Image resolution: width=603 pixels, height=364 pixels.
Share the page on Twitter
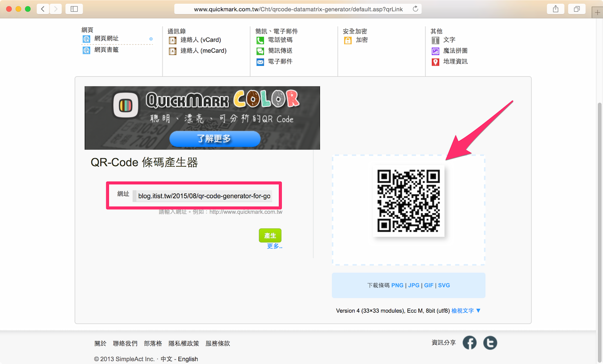490,343
